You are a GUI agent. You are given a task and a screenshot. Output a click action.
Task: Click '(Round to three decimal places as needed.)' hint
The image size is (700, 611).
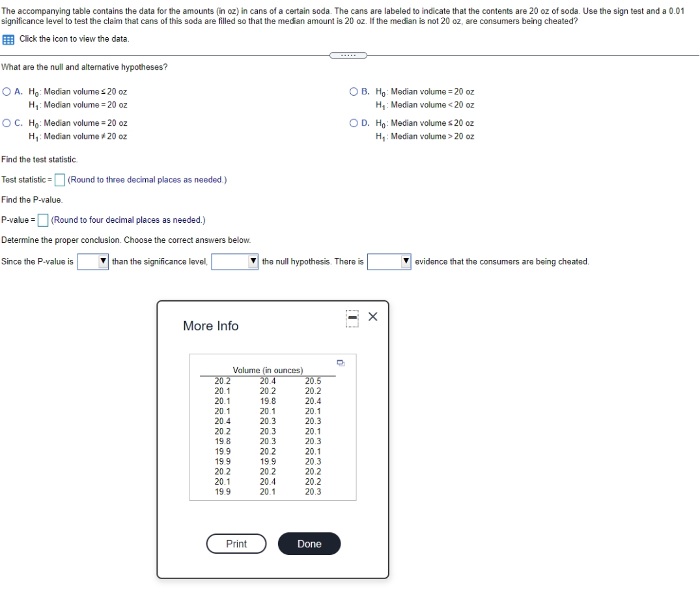pyautogui.click(x=147, y=180)
